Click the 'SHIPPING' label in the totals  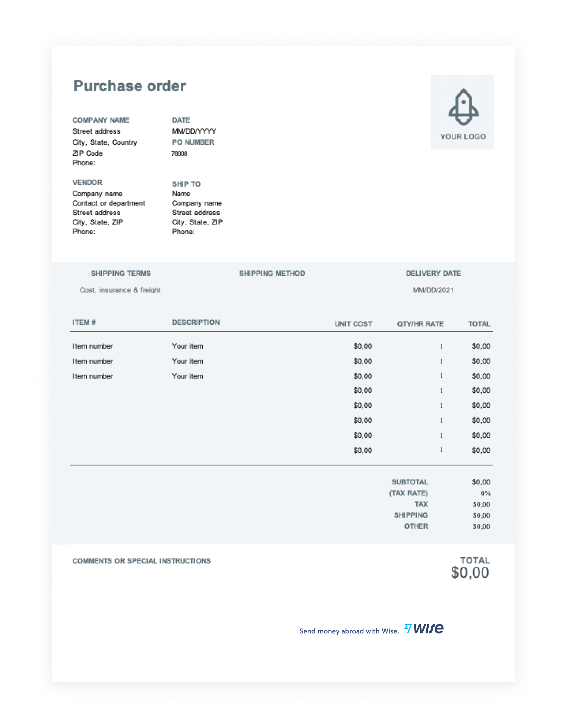coord(411,515)
